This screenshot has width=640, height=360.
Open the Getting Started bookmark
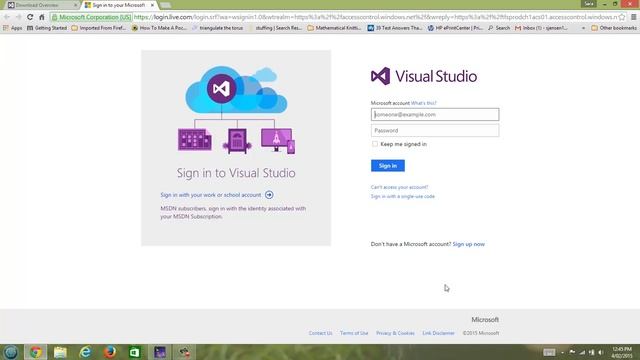[x=47, y=28]
